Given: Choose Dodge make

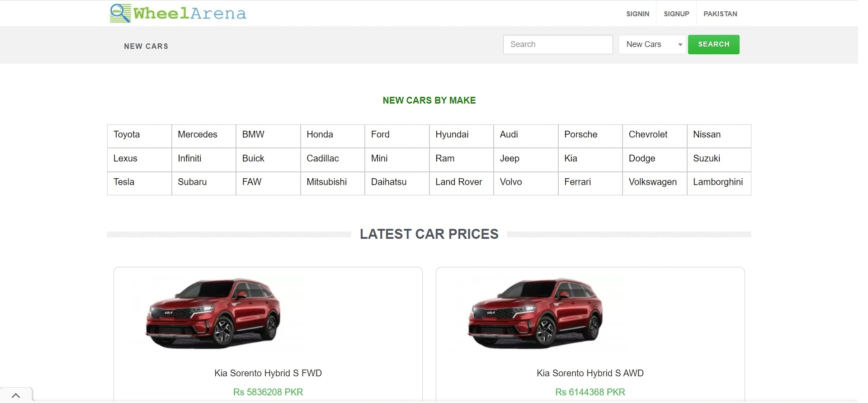Looking at the screenshot, I should (642, 158).
